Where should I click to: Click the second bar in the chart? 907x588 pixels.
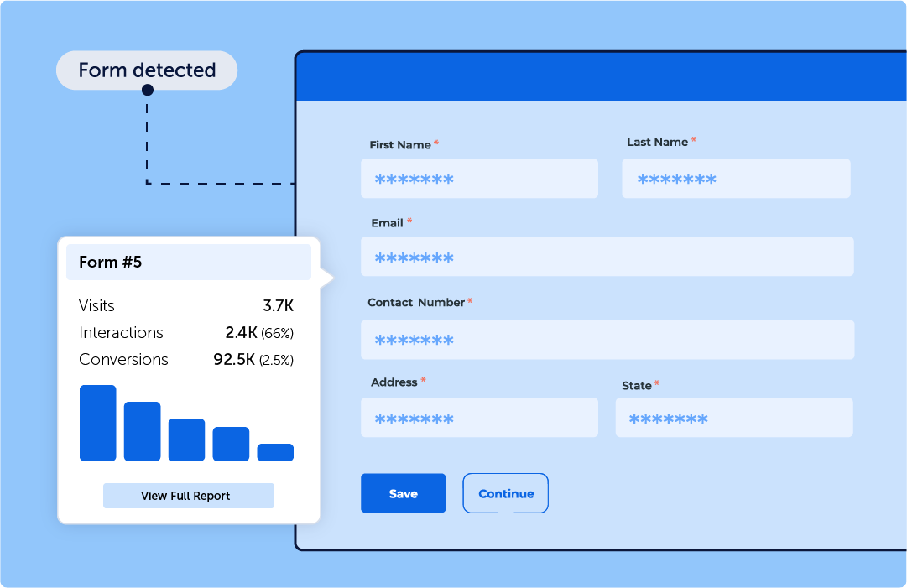pos(142,432)
